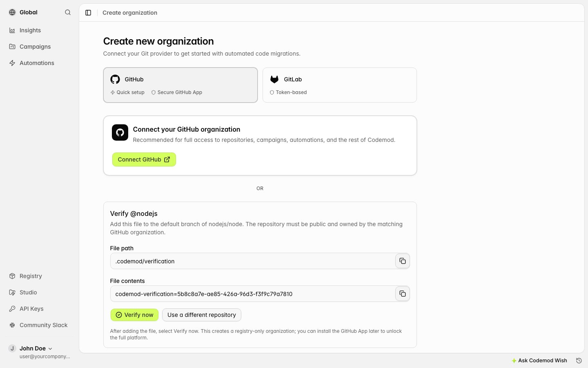Click the Slack logo icon
The height and width of the screenshot is (368, 588).
12,325
